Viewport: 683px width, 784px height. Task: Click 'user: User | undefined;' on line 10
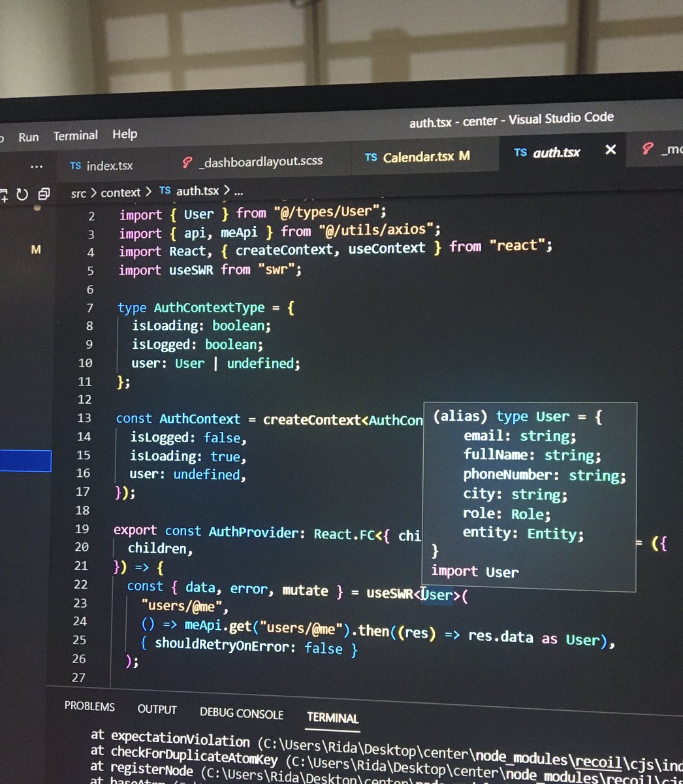point(216,363)
